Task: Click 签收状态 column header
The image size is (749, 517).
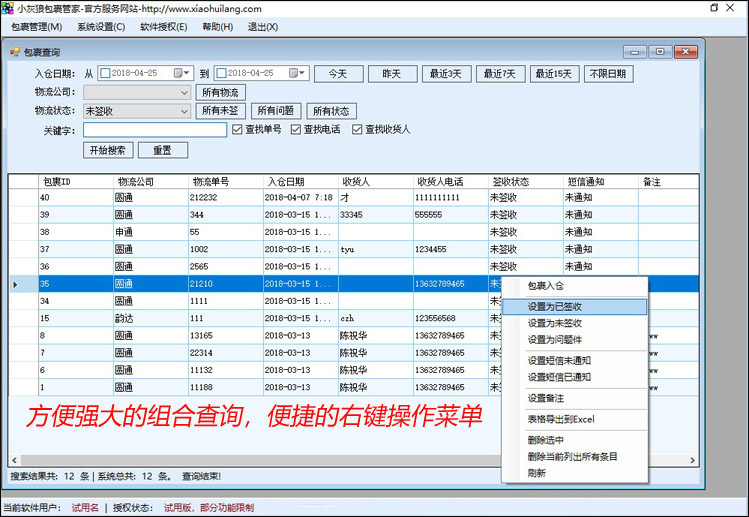Action: (x=525, y=182)
